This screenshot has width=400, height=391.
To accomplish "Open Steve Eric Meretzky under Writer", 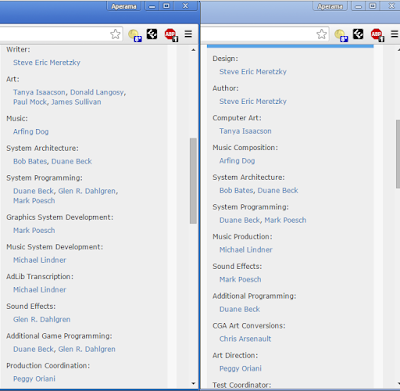I will coord(47,63).
